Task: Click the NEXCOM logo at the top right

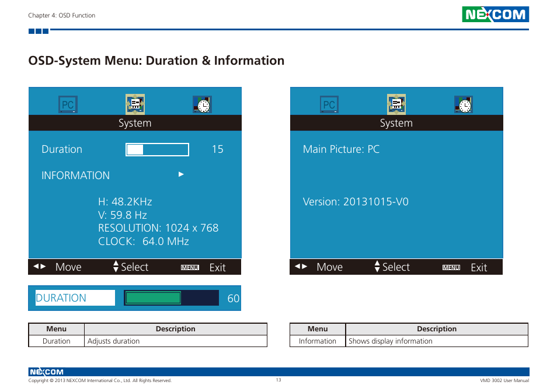Action: click(495, 14)
